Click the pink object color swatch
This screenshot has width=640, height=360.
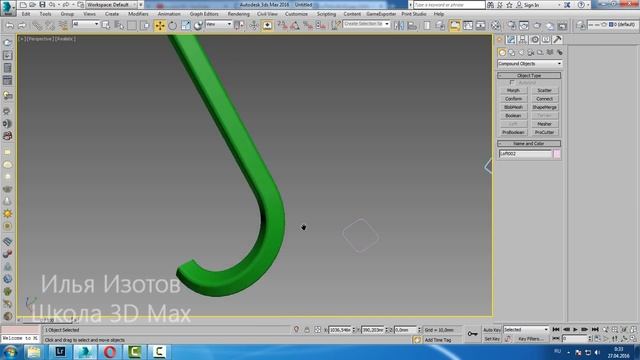point(557,154)
